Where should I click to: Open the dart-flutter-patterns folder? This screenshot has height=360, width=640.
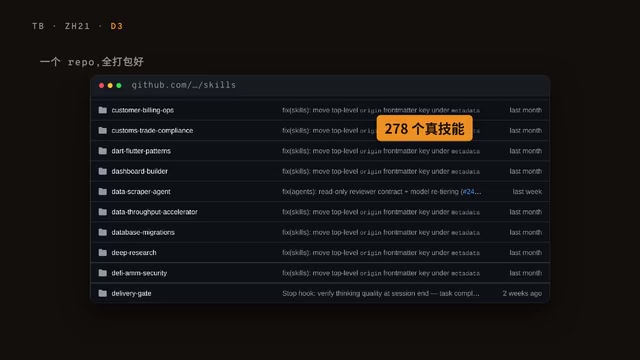pyautogui.click(x=141, y=151)
